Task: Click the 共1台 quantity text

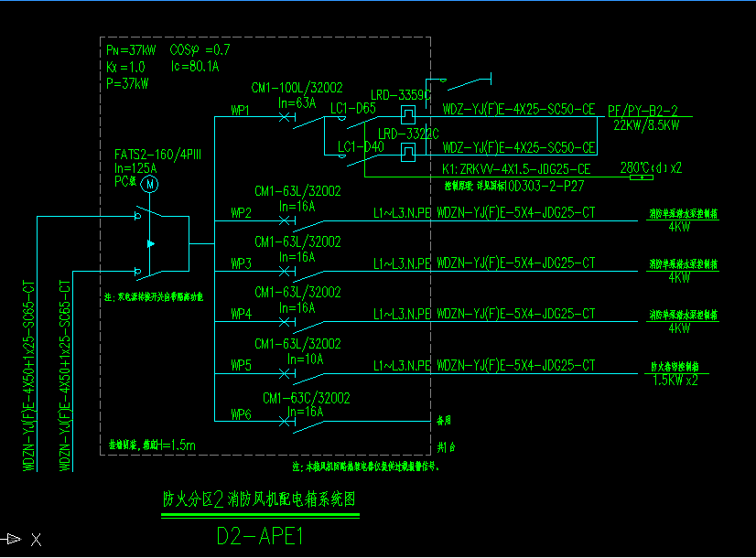Action: tap(446, 447)
